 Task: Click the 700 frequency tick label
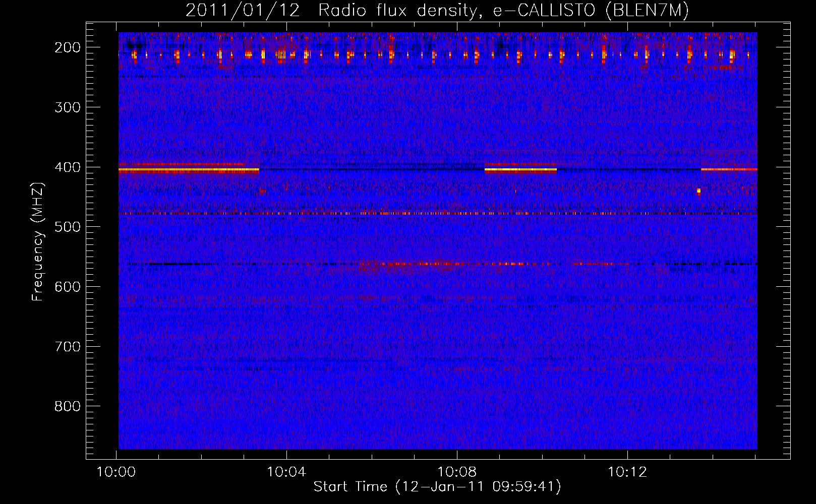(x=67, y=347)
